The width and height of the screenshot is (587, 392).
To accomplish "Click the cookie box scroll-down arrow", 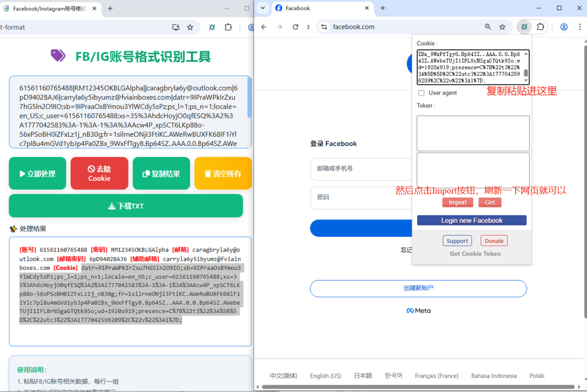I will (526, 81).
